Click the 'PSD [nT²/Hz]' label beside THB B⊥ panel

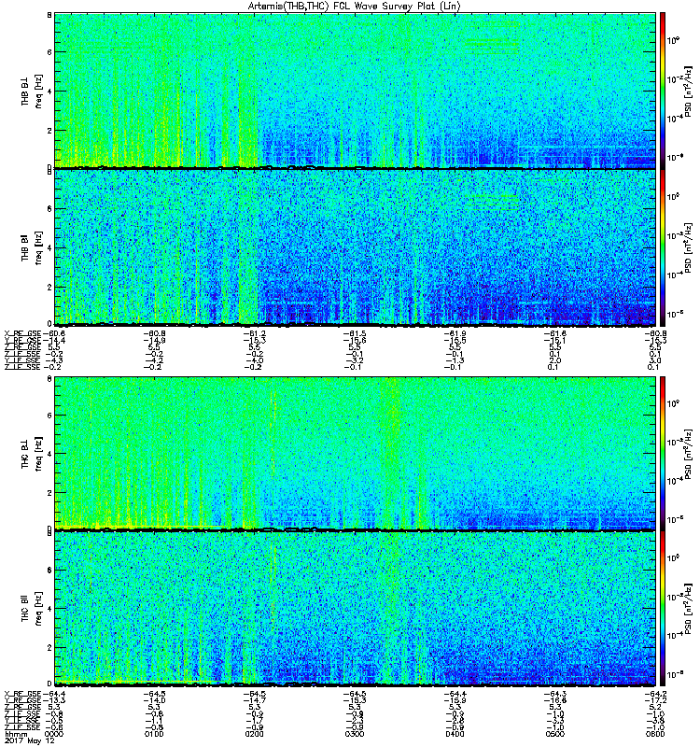pos(689,91)
